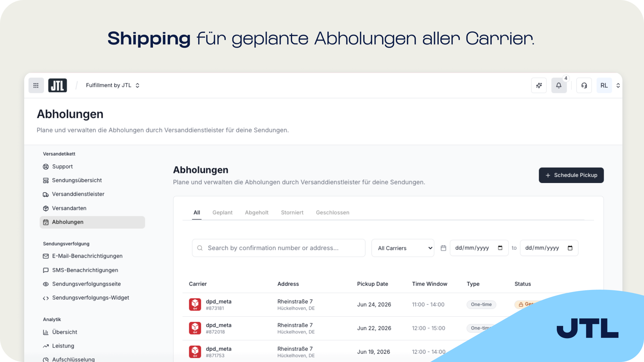The height and width of the screenshot is (362, 644).
Task: Click the RL user avatar
Action: [604, 85]
